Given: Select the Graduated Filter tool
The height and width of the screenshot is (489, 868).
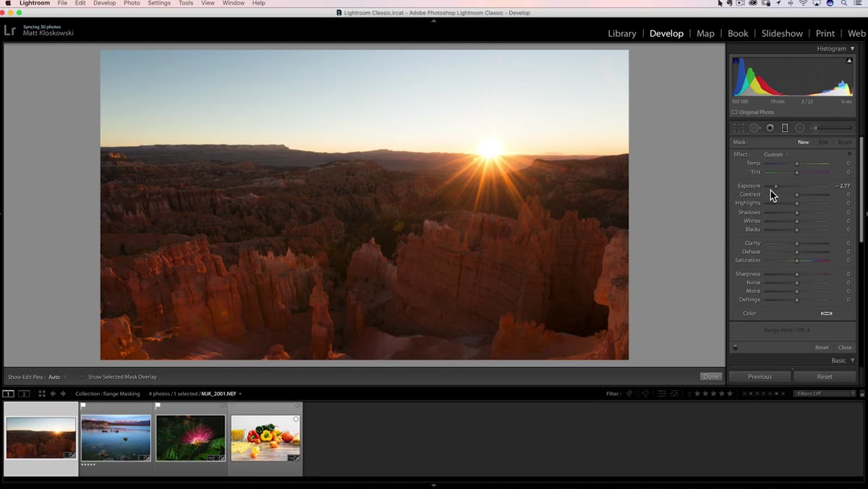Looking at the screenshot, I should point(785,128).
